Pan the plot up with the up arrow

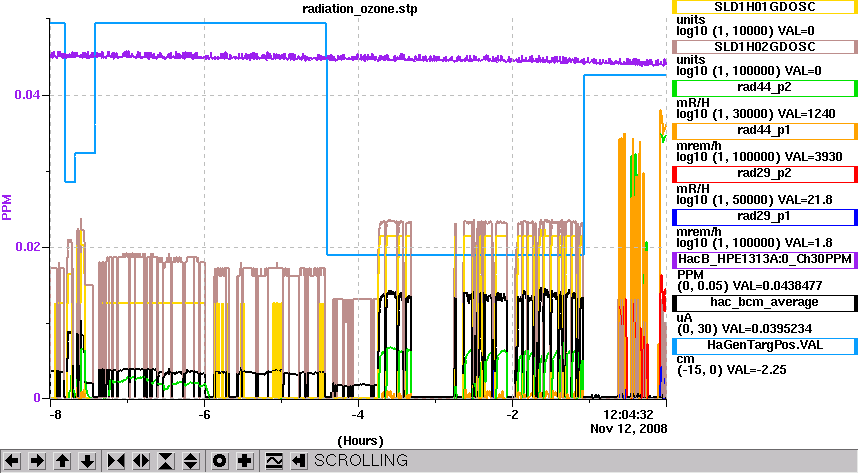[62, 461]
